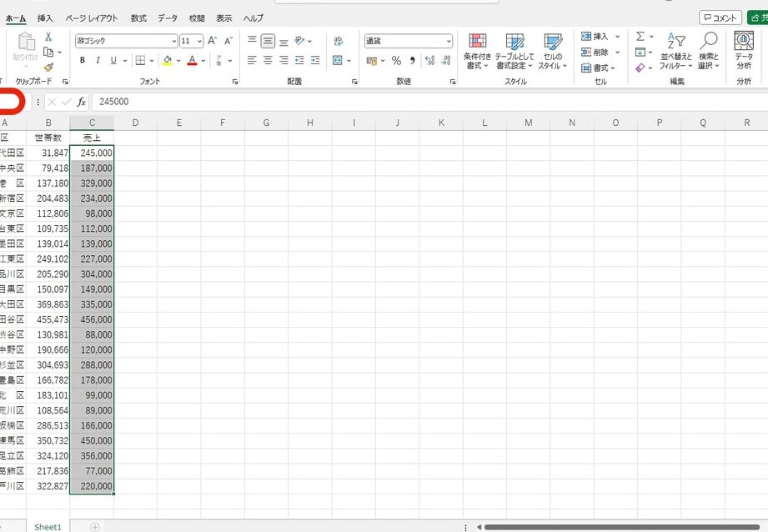Copy selection using the copy icon

click(x=48, y=52)
